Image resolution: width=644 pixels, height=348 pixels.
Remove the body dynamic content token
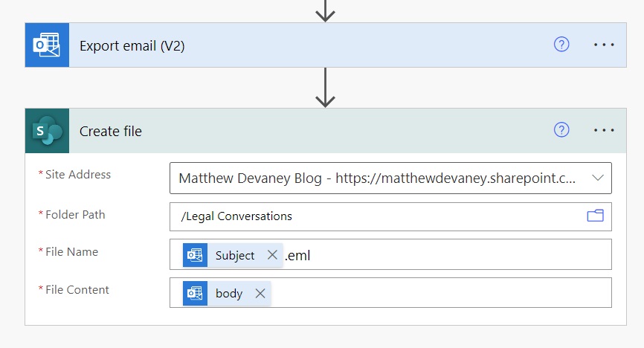260,294
